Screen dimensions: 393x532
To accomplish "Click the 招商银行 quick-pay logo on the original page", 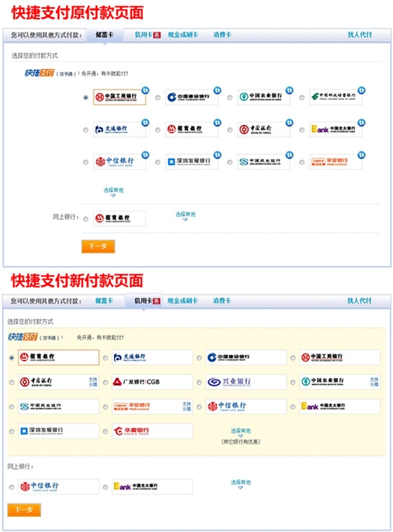I will 192,130.
